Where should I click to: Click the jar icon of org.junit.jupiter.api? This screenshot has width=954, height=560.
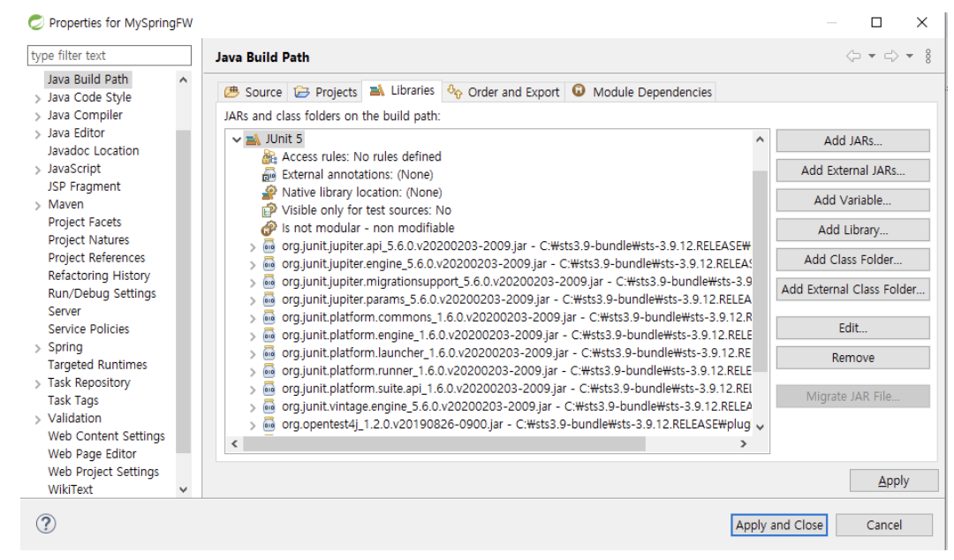pyautogui.click(x=269, y=246)
